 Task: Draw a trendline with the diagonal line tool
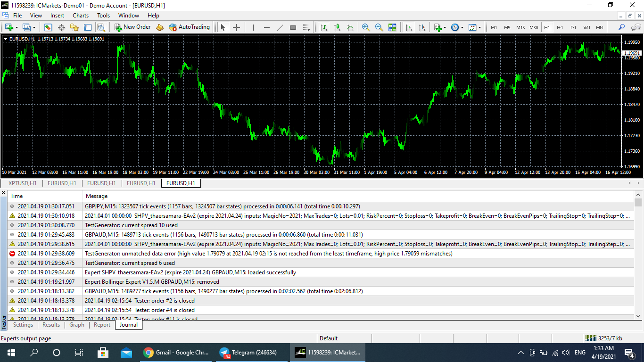(x=280, y=27)
